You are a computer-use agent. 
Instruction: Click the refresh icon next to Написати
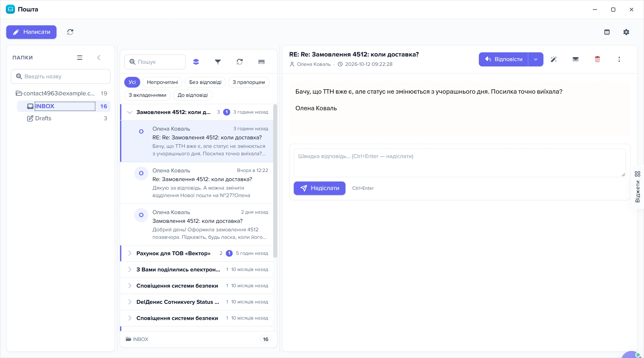pyautogui.click(x=70, y=32)
